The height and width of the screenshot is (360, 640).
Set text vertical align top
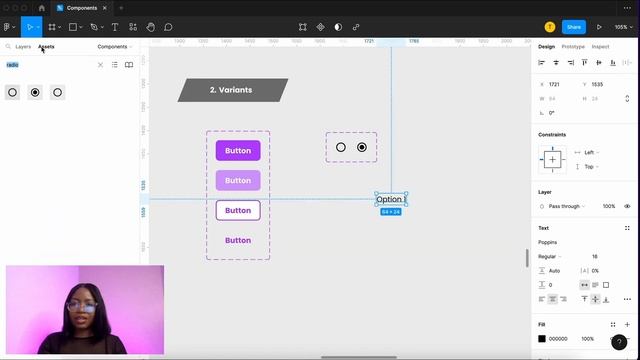584,299
